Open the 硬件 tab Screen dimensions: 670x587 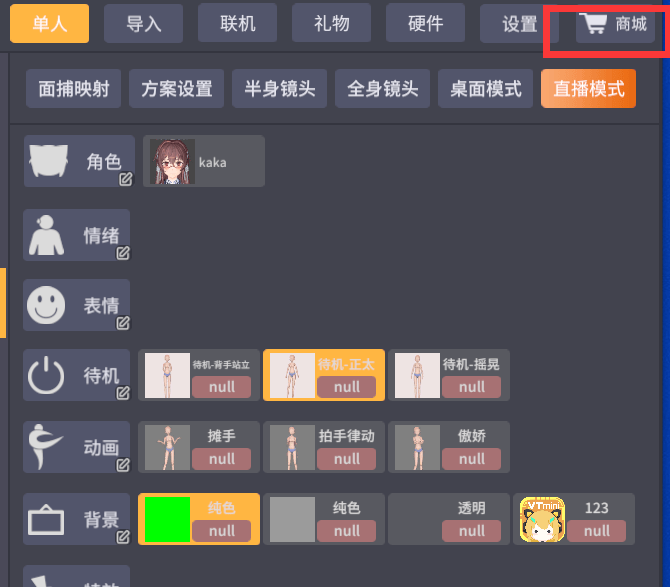(425, 23)
